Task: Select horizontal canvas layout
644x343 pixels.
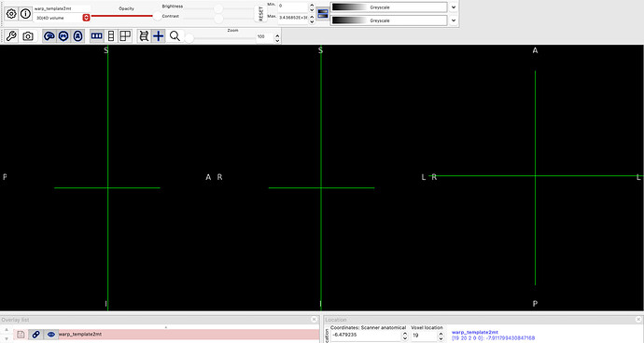Action: tap(97, 36)
